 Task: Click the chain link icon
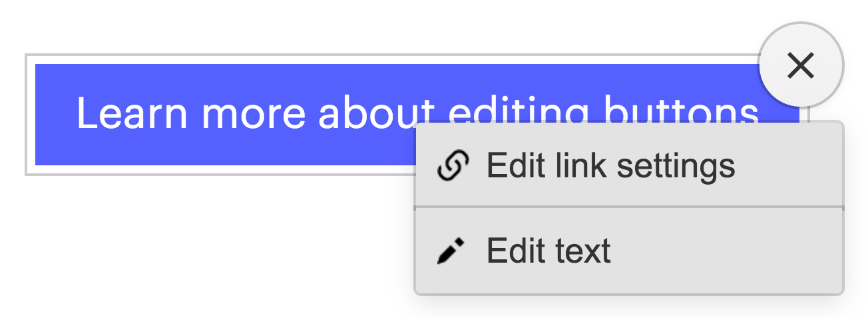pyautogui.click(x=453, y=165)
